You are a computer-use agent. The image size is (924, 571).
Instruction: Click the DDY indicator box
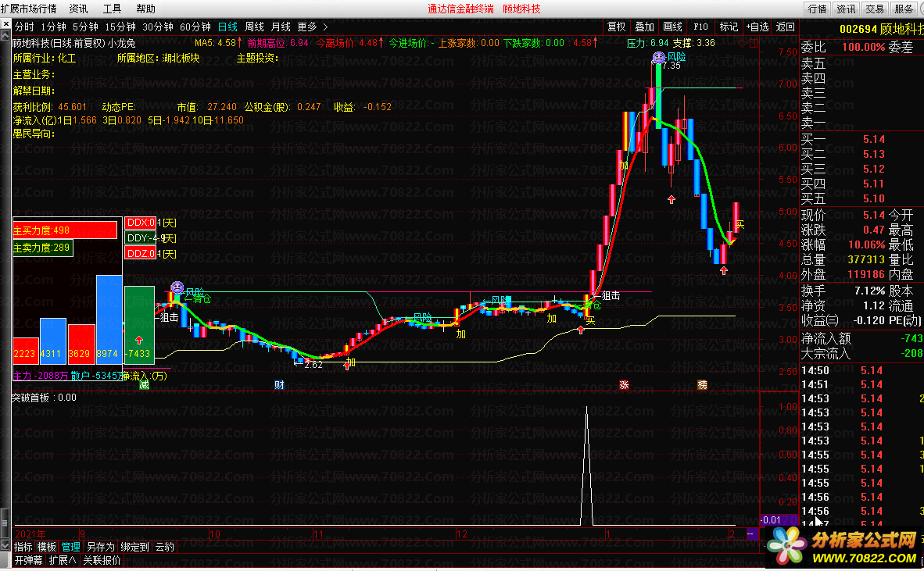tap(140, 238)
